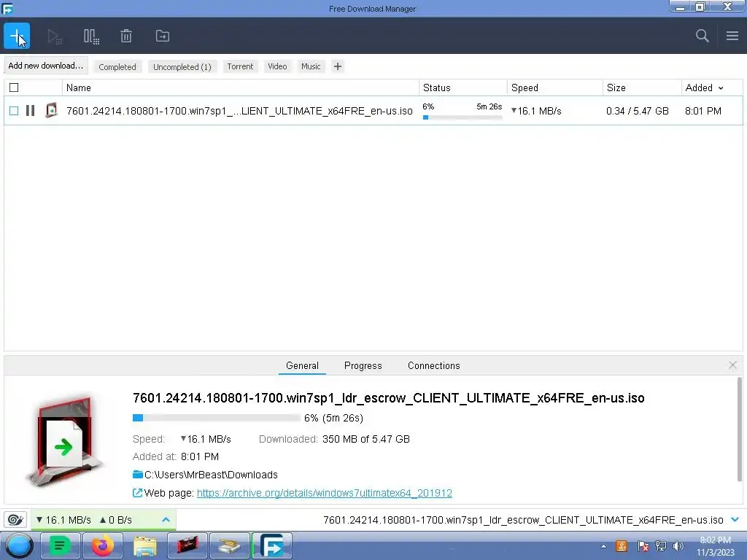This screenshot has width=747, height=560.
Task: Open the red graphics card app in taskbar
Action: [187, 545]
